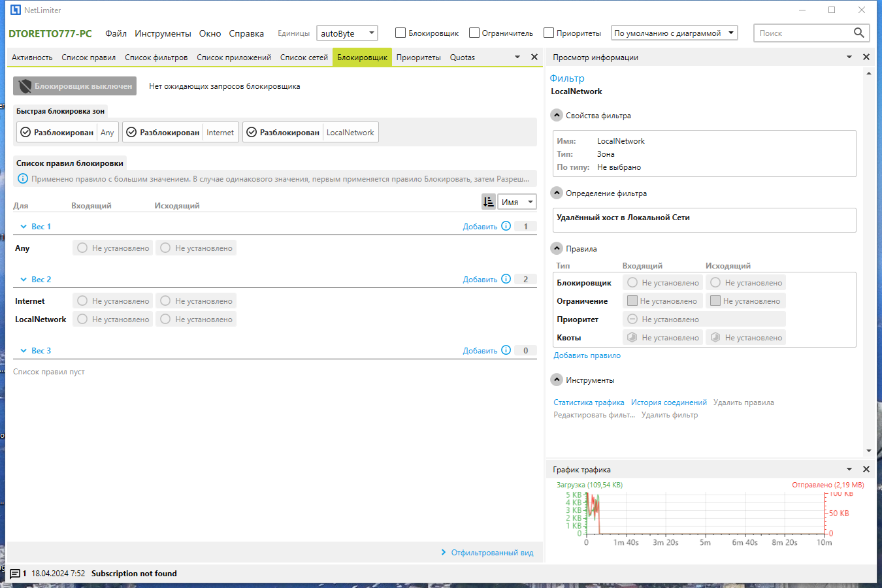Screen dimensions: 882x588
Task: Enable the Блокировщик checkbox in toolbar
Action: [x=400, y=33]
